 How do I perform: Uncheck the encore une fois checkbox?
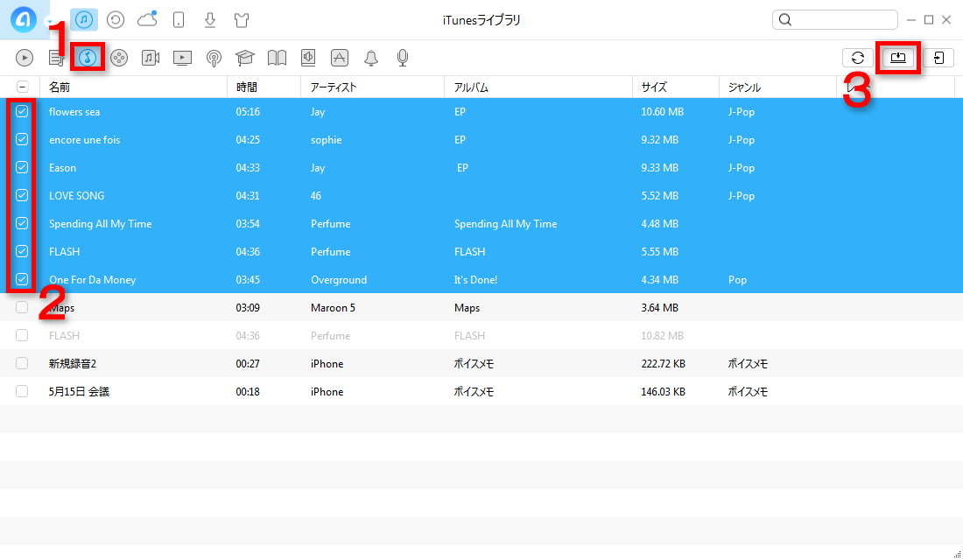click(22, 139)
